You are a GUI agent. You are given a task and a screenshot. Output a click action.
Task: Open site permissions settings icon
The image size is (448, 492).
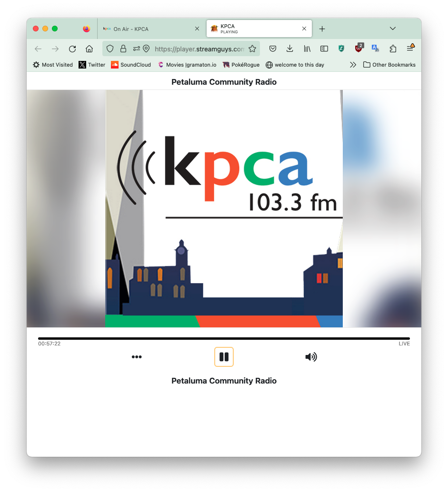pyautogui.click(x=136, y=49)
